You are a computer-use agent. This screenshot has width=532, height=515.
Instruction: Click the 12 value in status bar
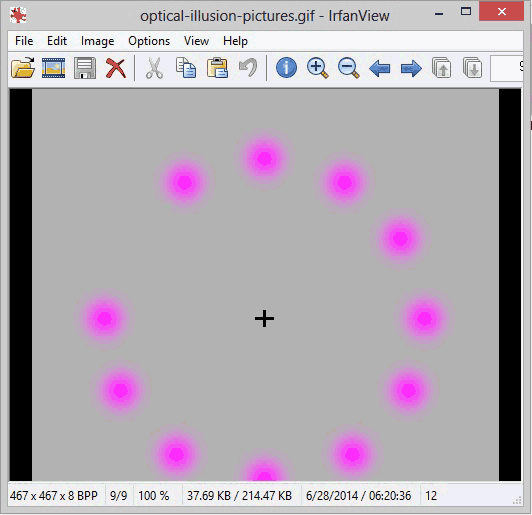[x=431, y=496]
